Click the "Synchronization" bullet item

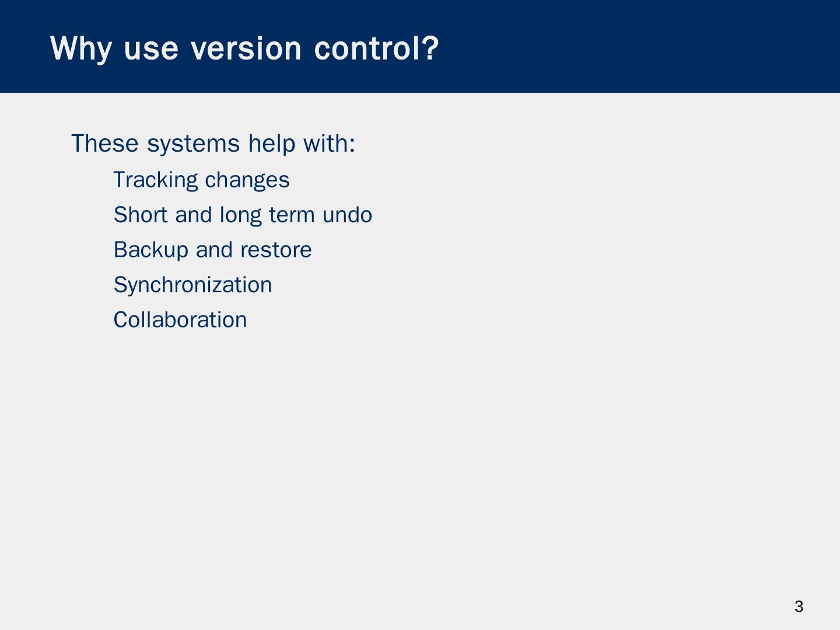pos(192,285)
